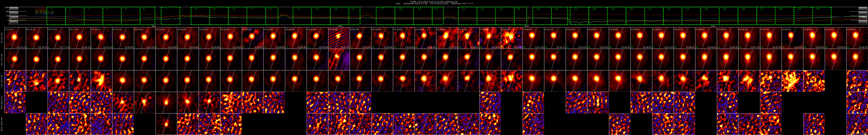This screenshot has height=135, width=868.
Task: Click the 03:30 time axis label
Action: click(340, 26)
